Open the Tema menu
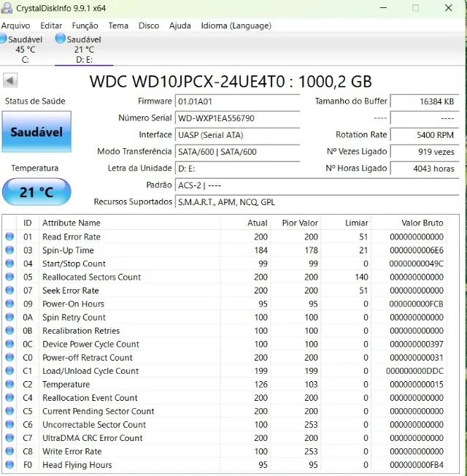The width and height of the screenshot is (467, 476). (x=118, y=26)
